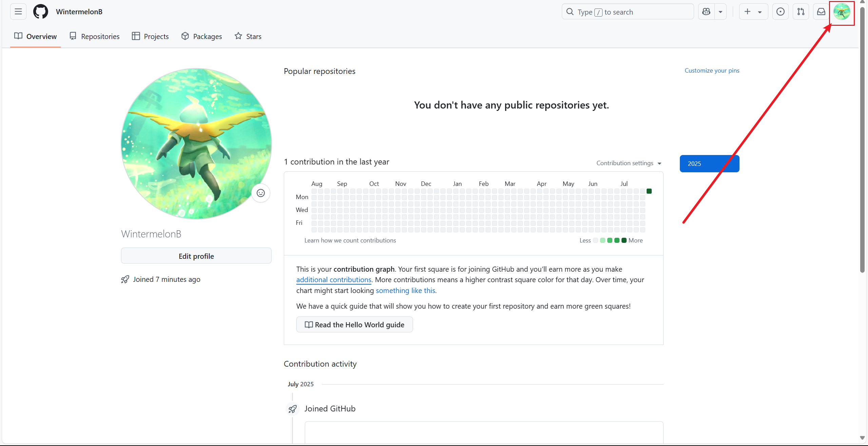Expand the Copilot dropdown arrow
The height and width of the screenshot is (446, 868).
pos(721,12)
